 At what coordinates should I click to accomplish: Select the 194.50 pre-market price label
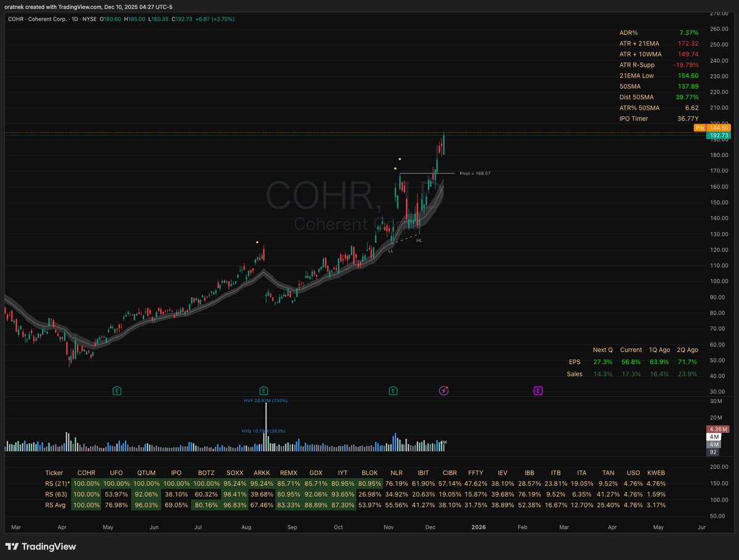[719, 127]
